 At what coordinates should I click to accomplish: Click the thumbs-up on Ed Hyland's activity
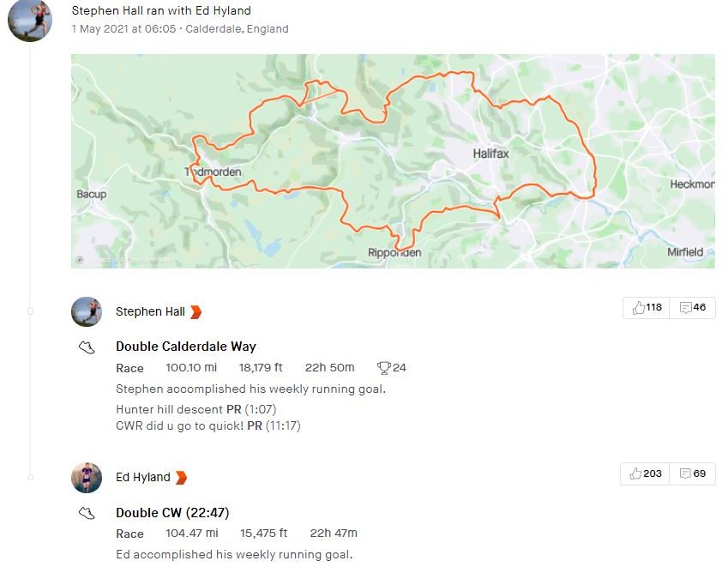coord(636,473)
